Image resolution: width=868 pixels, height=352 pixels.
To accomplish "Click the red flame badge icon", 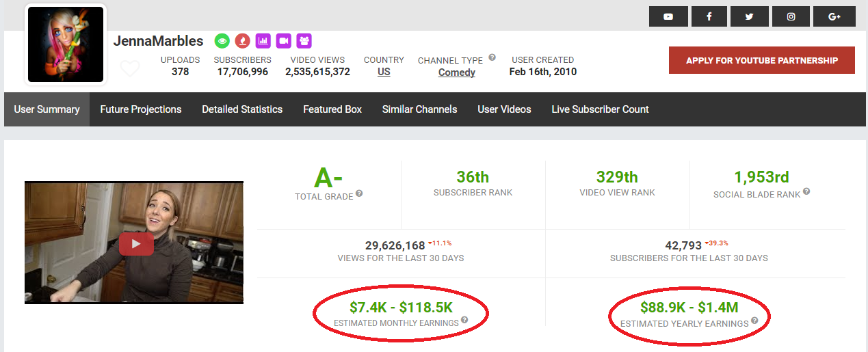I will [242, 41].
